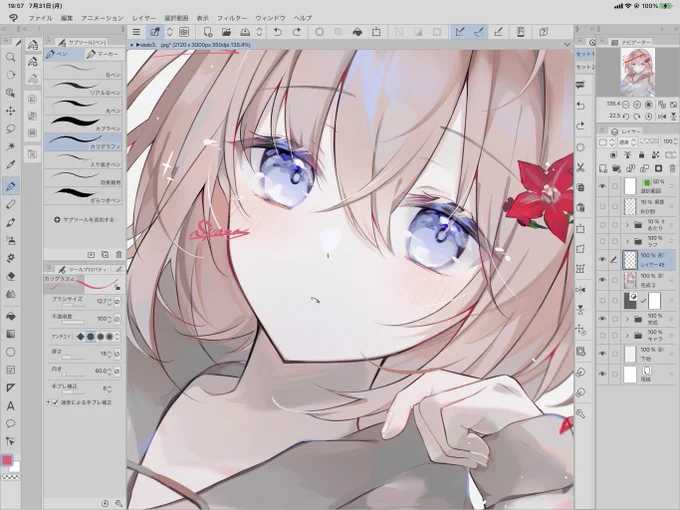Collapse the canvas tab chevron at right
The height and width of the screenshot is (510, 680).
click(x=567, y=44)
